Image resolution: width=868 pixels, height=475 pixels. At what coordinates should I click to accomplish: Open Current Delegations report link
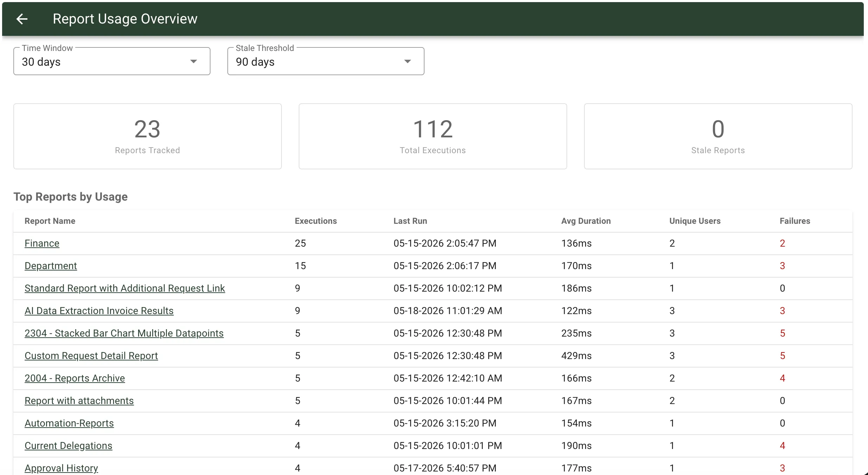(68, 445)
